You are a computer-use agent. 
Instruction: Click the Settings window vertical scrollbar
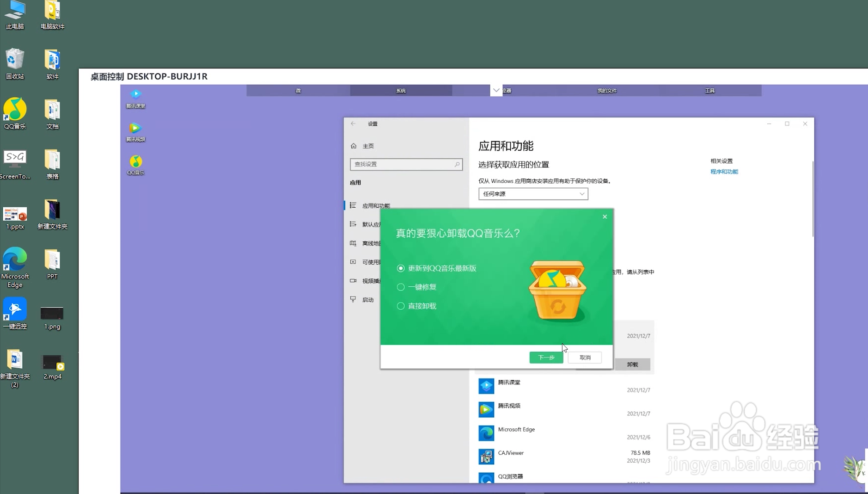coord(813,199)
